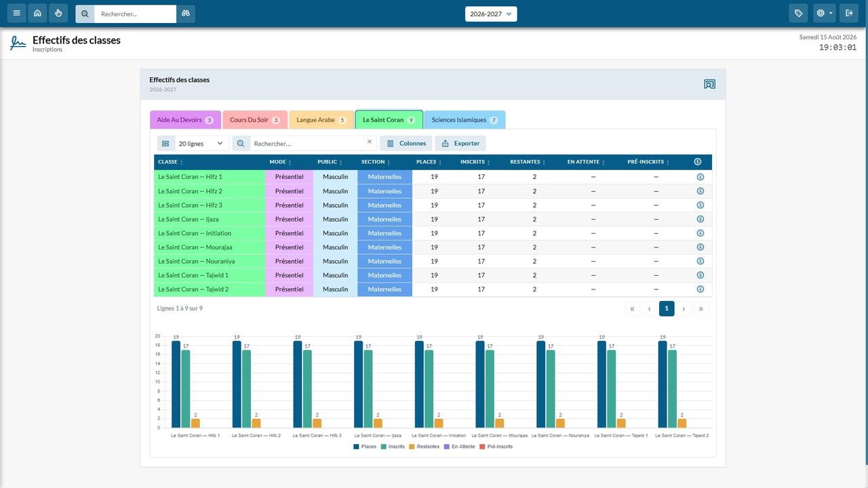Go to the next results page
This screenshot has height=488, width=868.
pos(684,309)
